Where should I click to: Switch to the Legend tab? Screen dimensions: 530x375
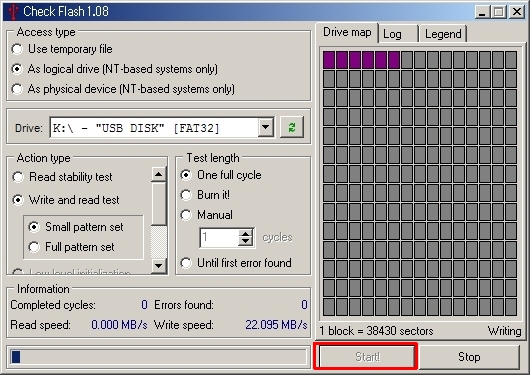(x=443, y=34)
